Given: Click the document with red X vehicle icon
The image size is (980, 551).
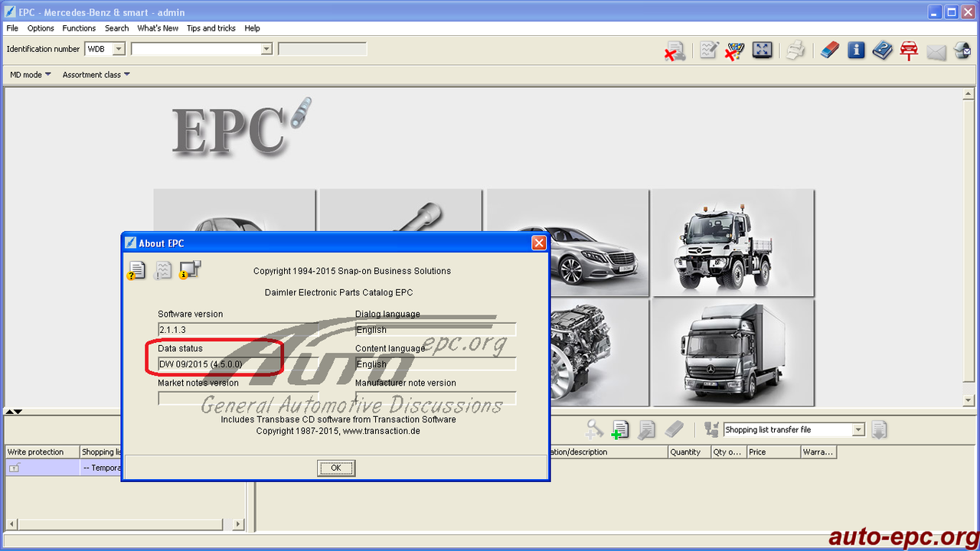Looking at the screenshot, I should pyautogui.click(x=675, y=51).
